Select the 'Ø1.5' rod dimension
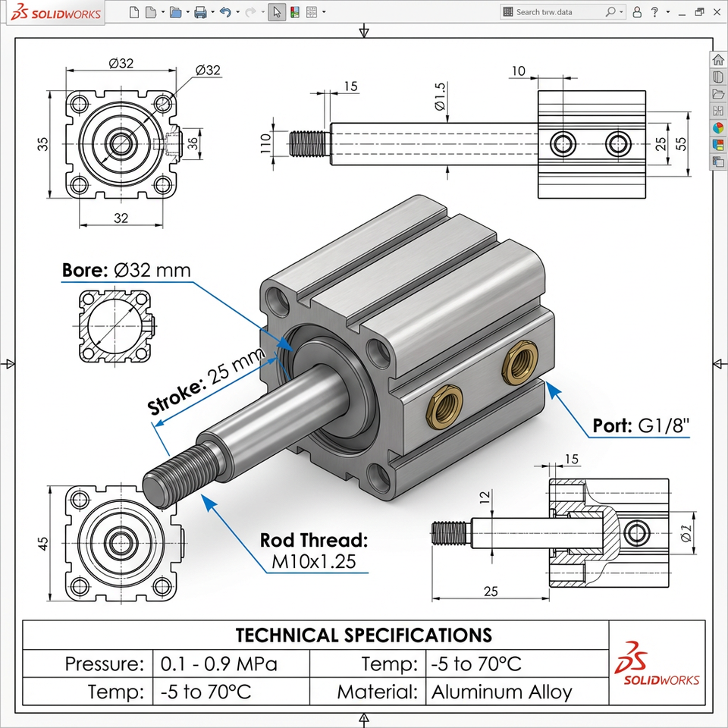 click(x=440, y=96)
